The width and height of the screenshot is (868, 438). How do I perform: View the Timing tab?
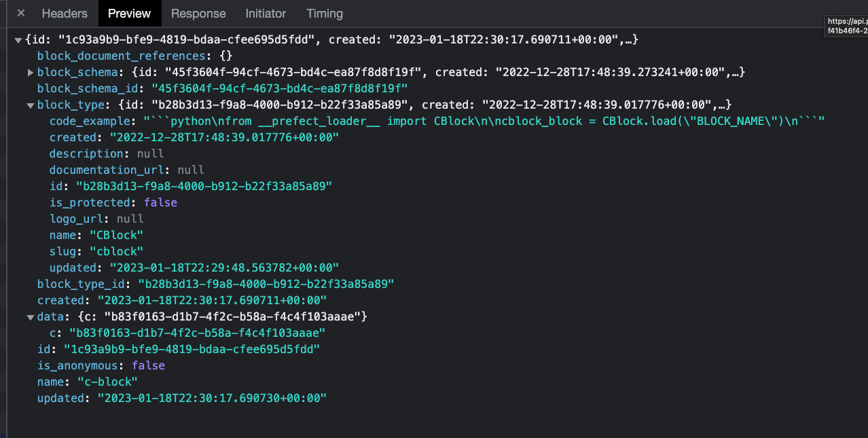coord(324,13)
